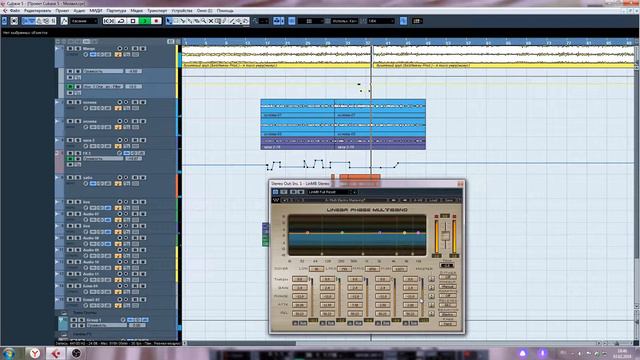This screenshot has width=640, height=360.
Task: Open the Файл menu
Action: coord(15,10)
